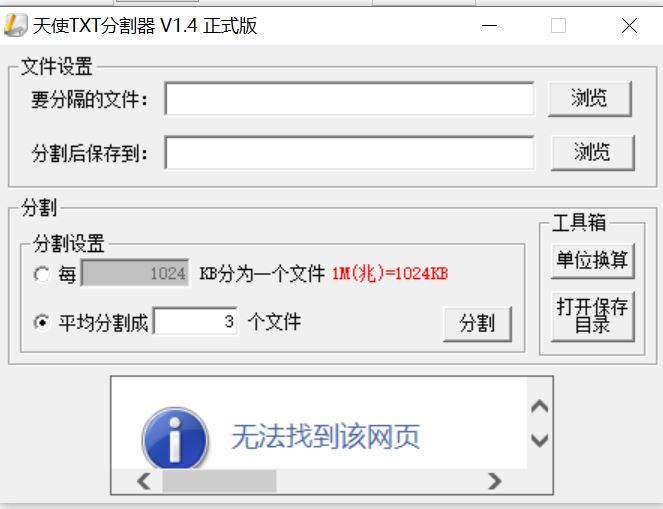Click 浏览 next to 分割后保存到
The height and width of the screenshot is (509, 663).
tap(592, 153)
